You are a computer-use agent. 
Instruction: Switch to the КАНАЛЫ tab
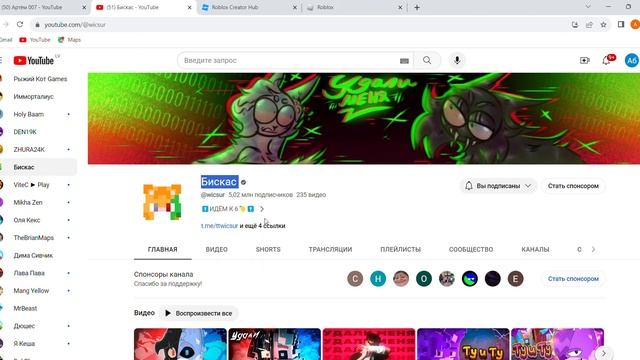(x=535, y=249)
